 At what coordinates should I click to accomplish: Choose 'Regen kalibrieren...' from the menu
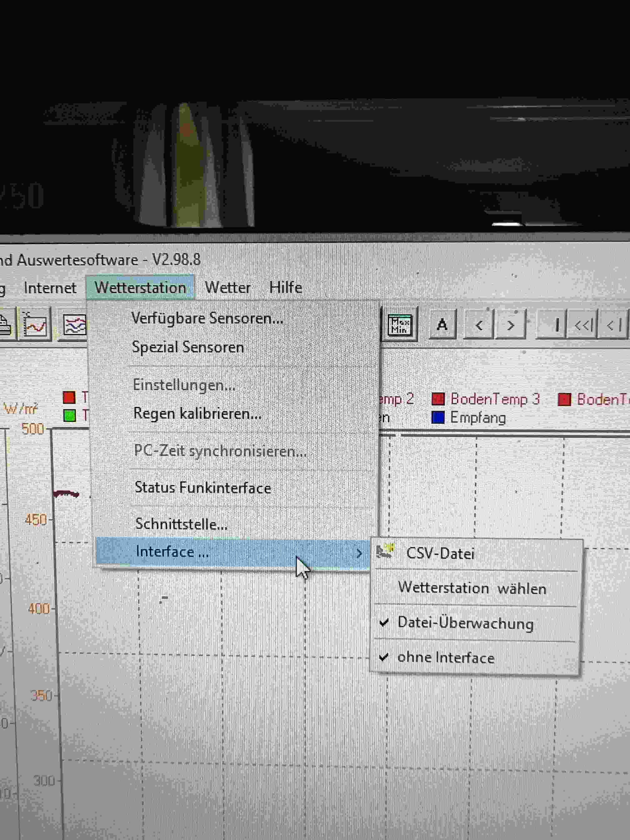(197, 414)
